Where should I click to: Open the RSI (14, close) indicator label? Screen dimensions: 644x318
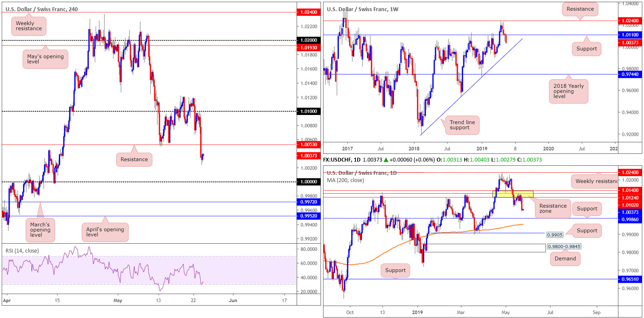click(x=21, y=250)
